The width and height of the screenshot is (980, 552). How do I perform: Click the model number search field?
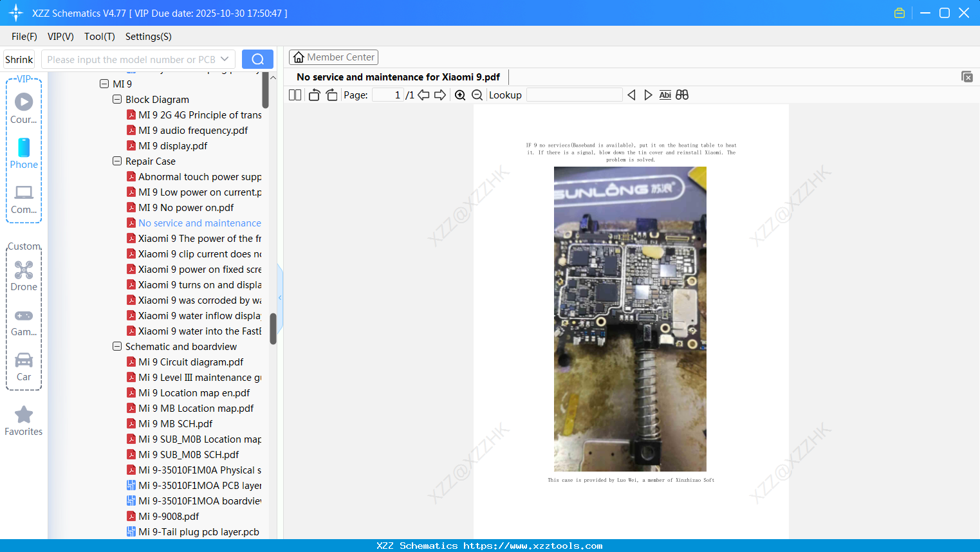[131, 59]
